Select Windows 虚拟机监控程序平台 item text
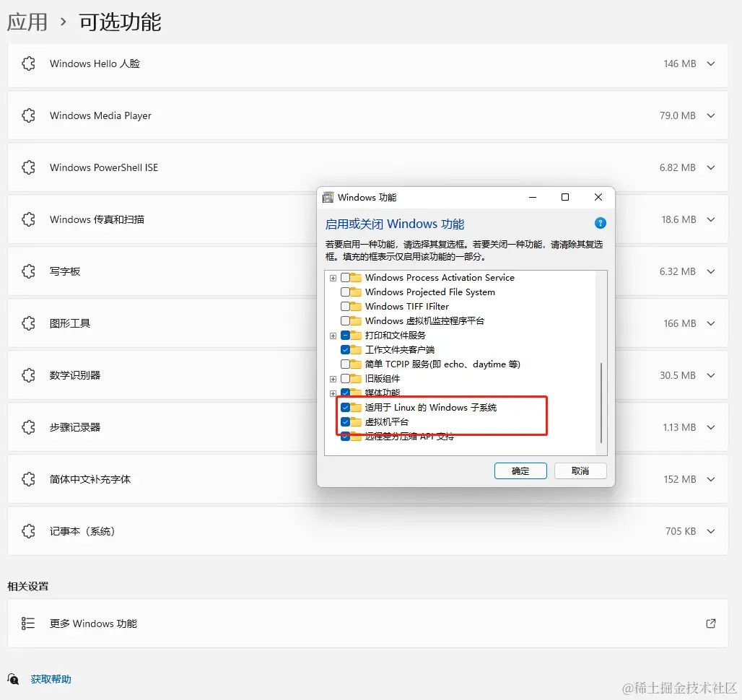This screenshot has width=742, height=700. (x=424, y=321)
